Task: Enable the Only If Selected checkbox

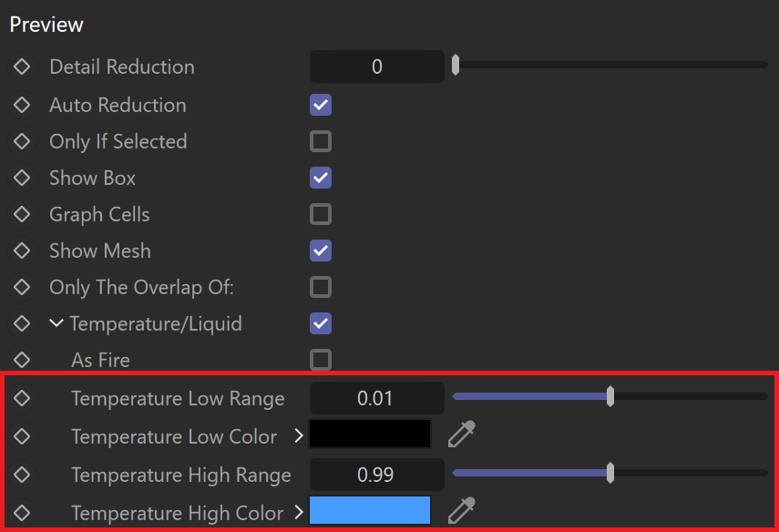Action: pyautogui.click(x=321, y=141)
